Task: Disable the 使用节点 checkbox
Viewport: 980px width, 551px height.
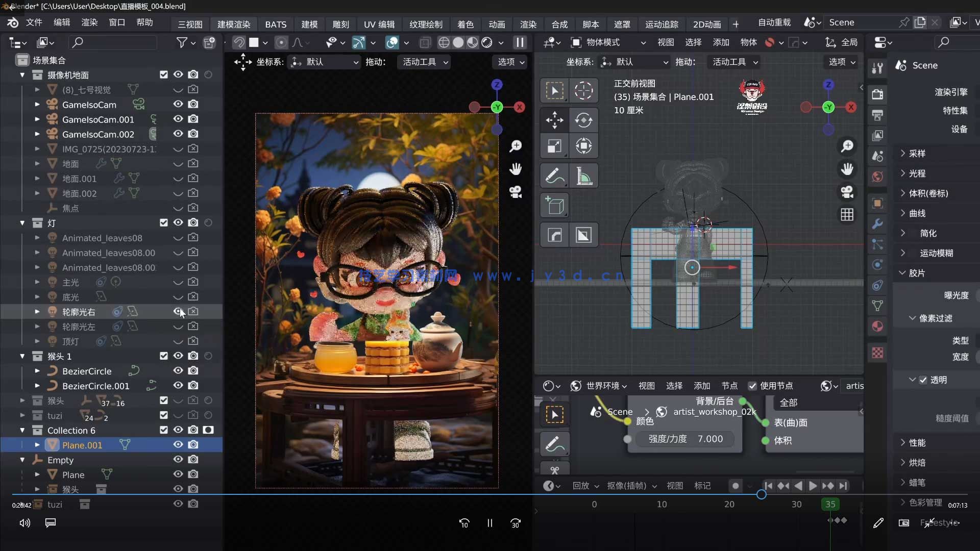Action: (752, 386)
